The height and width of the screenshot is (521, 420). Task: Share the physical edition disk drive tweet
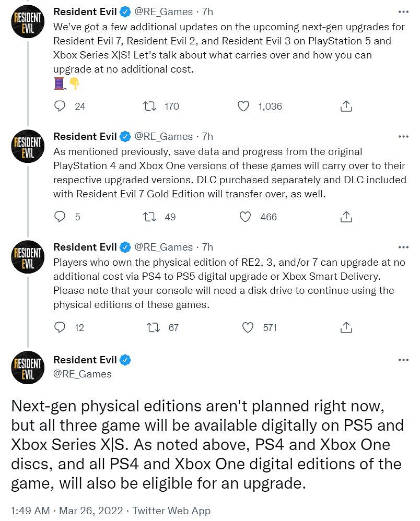pyautogui.click(x=345, y=327)
